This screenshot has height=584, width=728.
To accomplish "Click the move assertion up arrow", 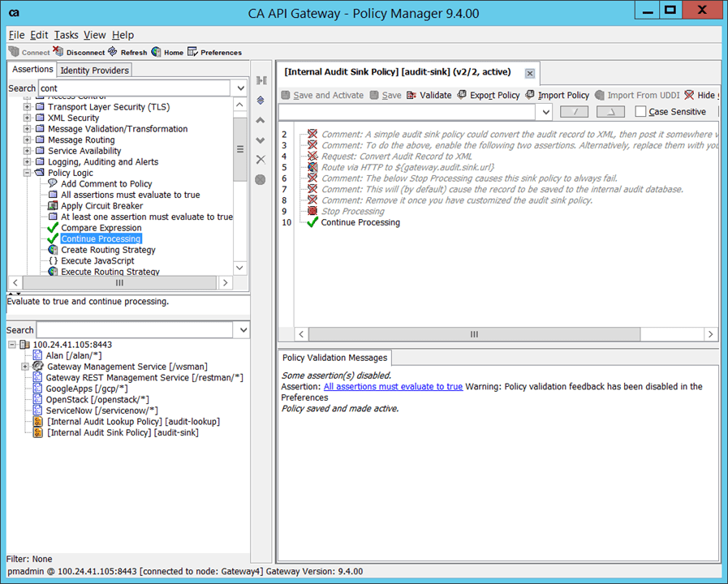I will (261, 120).
